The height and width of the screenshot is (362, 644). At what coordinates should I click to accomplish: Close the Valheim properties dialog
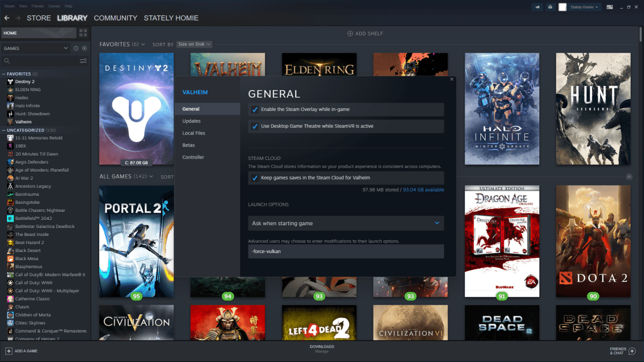click(x=451, y=79)
